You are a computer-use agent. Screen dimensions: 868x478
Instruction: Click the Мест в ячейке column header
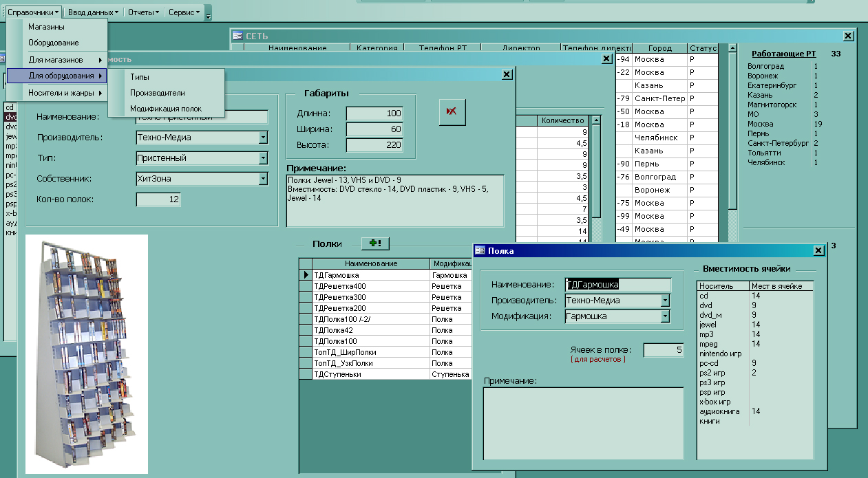click(x=781, y=286)
